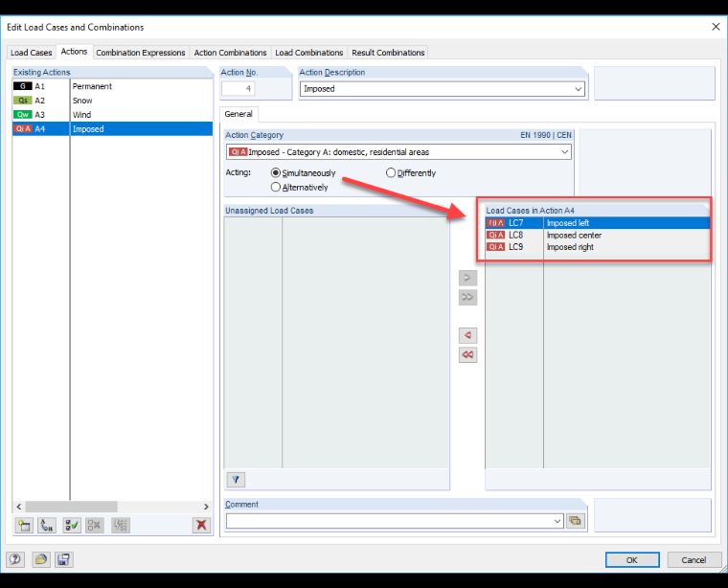The height and width of the screenshot is (588, 728).
Task: Select the A2 Snow action row
Action: (112, 101)
